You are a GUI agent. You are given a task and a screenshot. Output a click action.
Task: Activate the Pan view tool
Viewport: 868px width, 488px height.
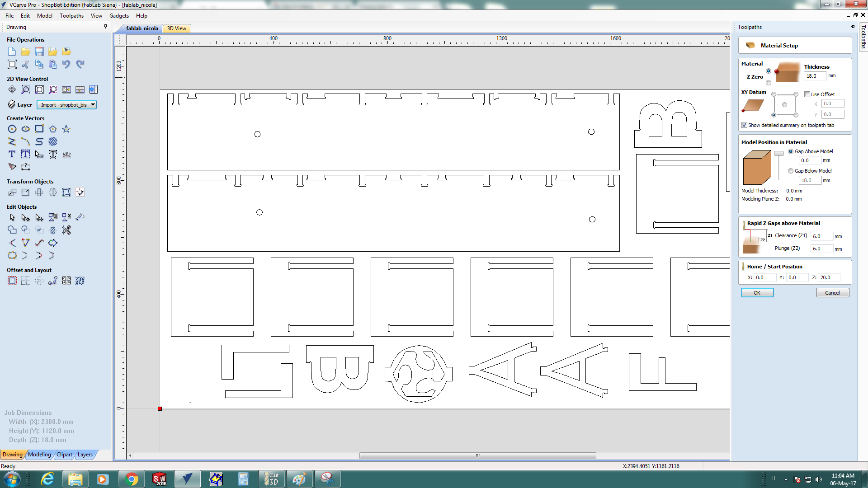12,89
